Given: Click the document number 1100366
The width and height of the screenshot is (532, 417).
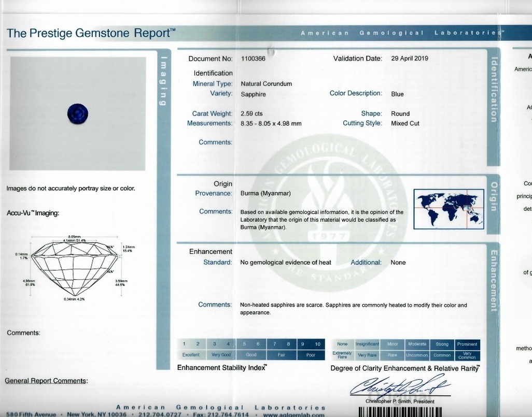Looking at the screenshot, I should click(253, 59).
